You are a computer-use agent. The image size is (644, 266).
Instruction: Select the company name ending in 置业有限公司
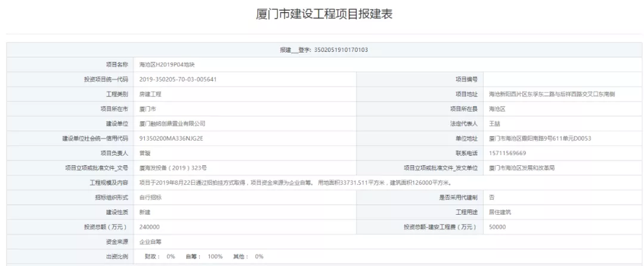172,123
